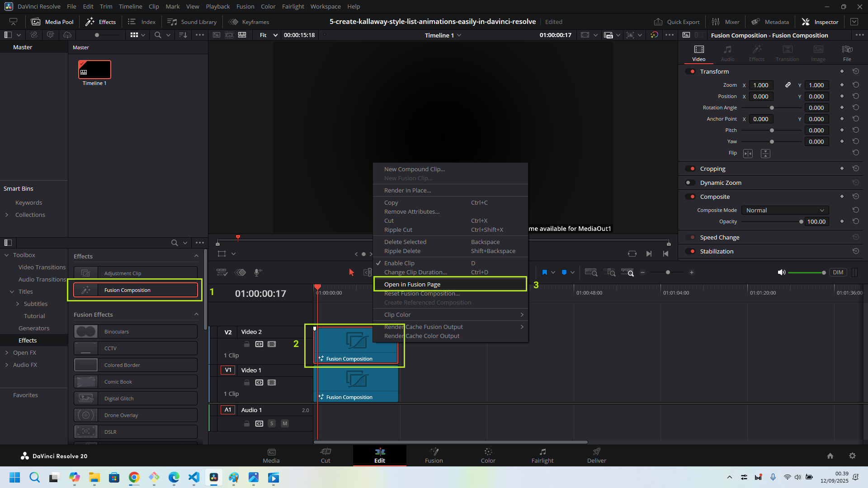Click the Zoom link chain icon
The image size is (868, 488).
(788, 85)
